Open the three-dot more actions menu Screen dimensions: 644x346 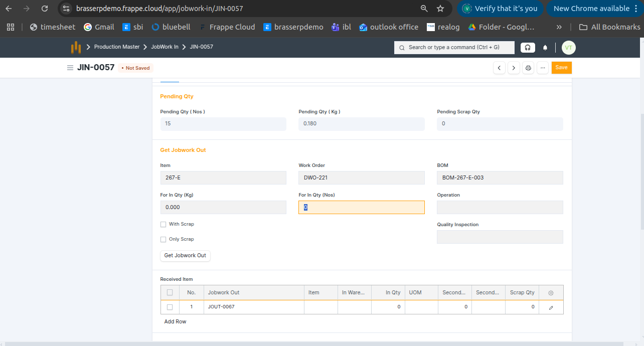coord(542,68)
